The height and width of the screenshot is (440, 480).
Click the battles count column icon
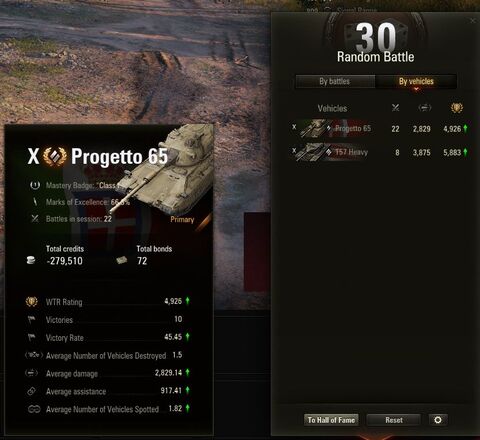point(395,108)
